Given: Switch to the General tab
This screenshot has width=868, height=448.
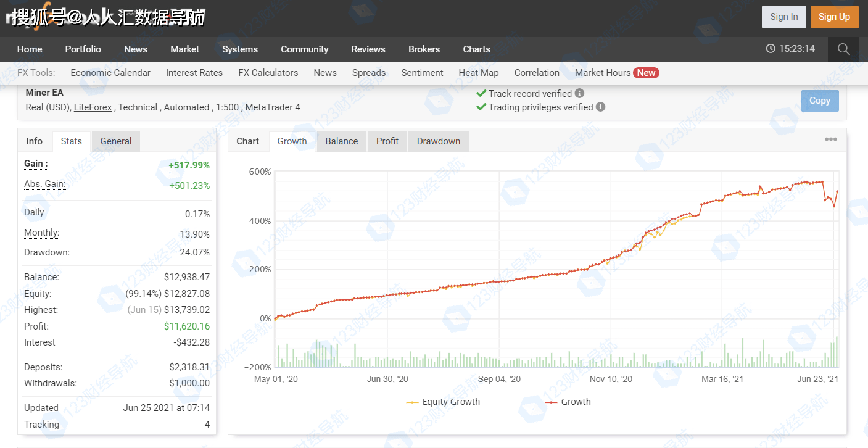Looking at the screenshot, I should [x=116, y=141].
